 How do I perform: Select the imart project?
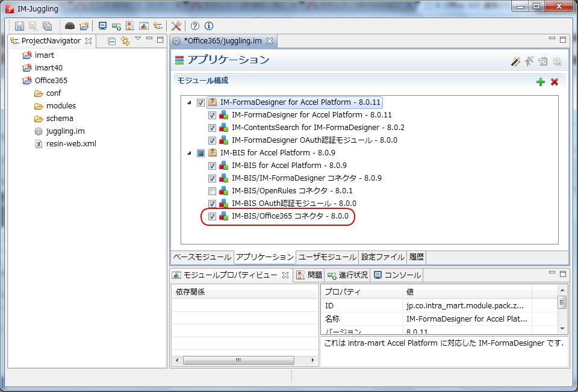click(x=44, y=55)
